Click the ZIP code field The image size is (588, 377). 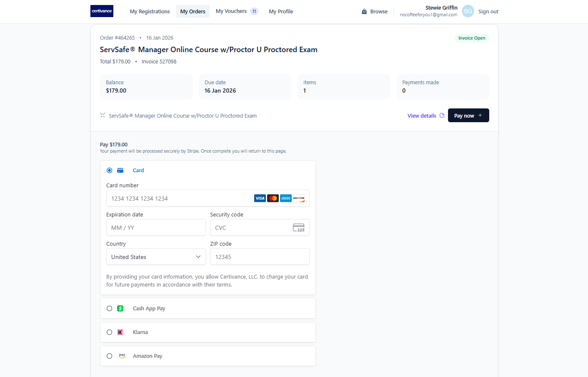260,257
